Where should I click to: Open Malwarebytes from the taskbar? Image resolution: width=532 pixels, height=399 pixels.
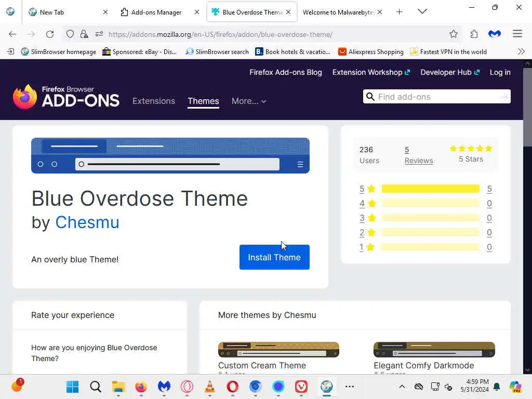coord(164,387)
